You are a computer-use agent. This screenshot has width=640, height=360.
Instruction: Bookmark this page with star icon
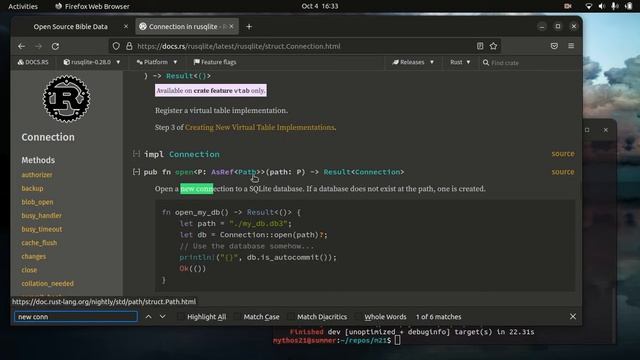click(x=493, y=46)
